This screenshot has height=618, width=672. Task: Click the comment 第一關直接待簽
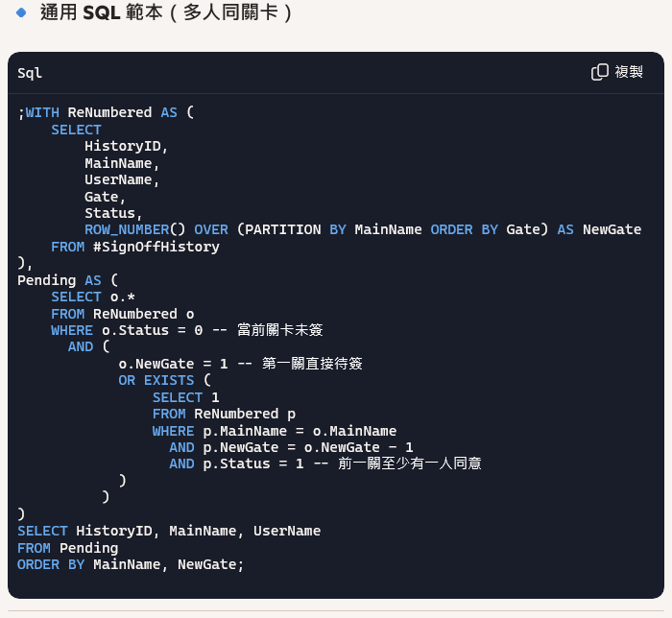tap(312, 364)
